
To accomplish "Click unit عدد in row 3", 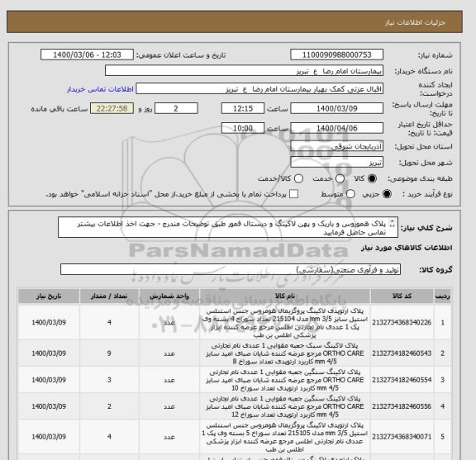I will (169, 380).
